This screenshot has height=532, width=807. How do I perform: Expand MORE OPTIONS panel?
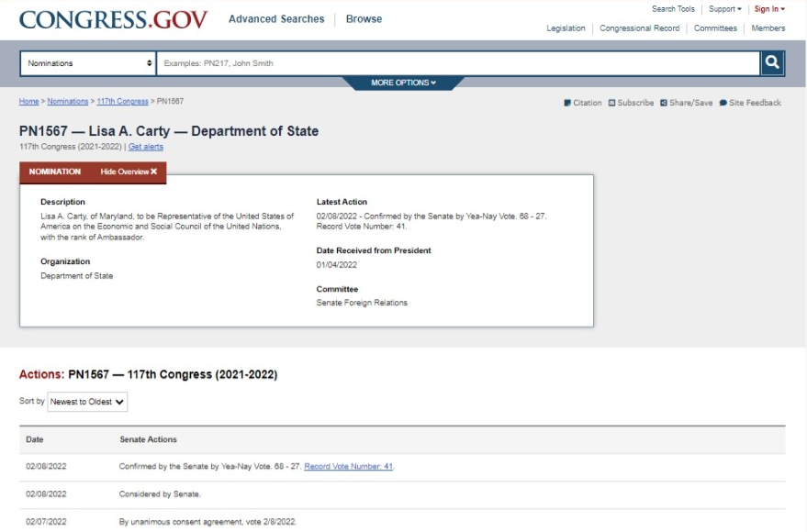(404, 83)
